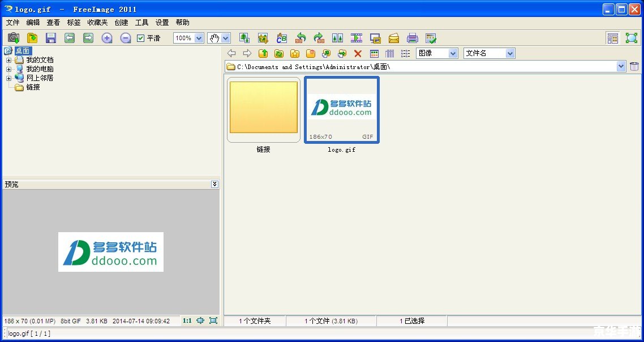Open the 100% zoom level dropdown
The width and height of the screenshot is (644, 342).
point(199,39)
